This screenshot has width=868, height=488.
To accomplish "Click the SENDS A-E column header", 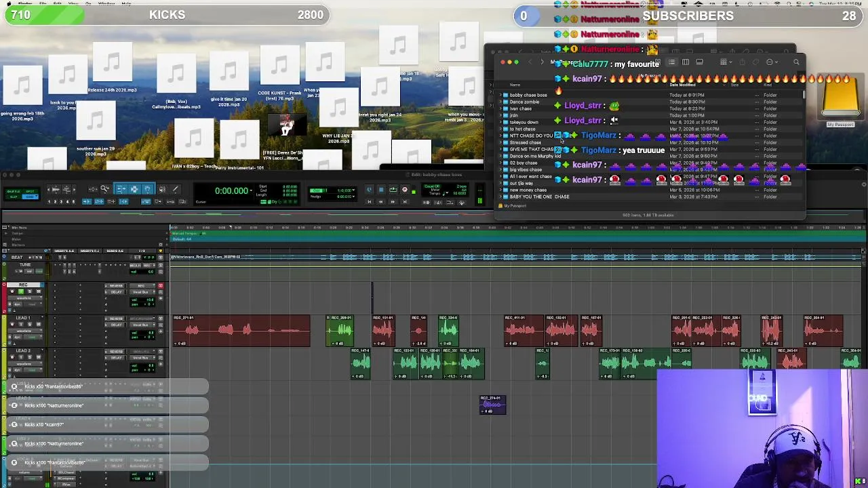I will coord(115,251).
